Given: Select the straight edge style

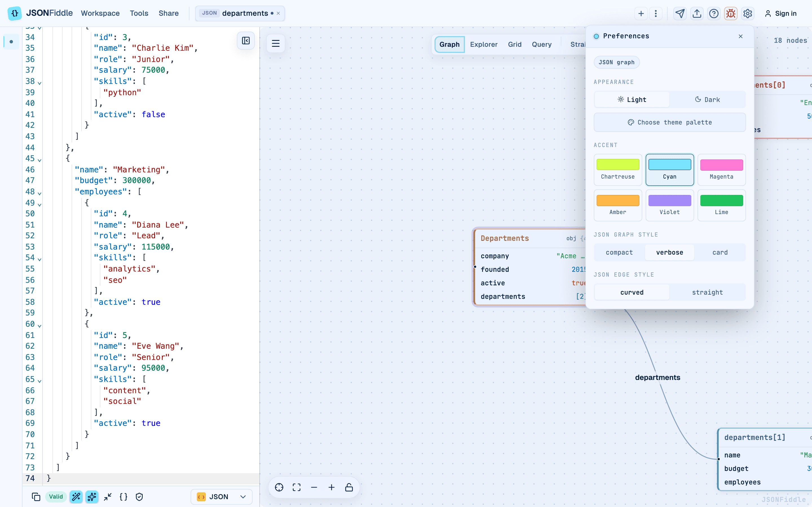Looking at the screenshot, I should click(707, 292).
